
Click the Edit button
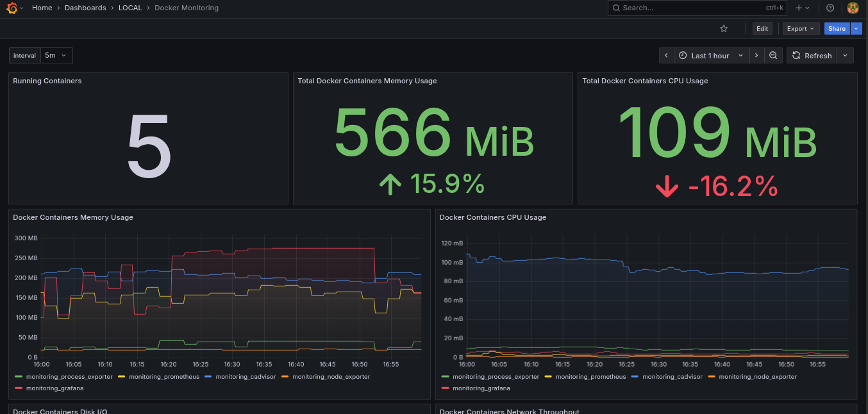[762, 28]
